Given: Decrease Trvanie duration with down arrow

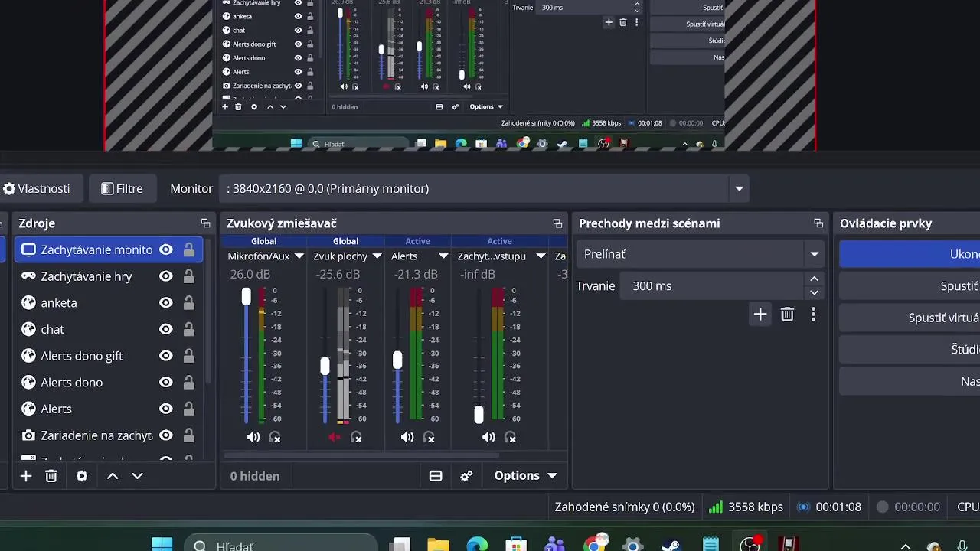Looking at the screenshot, I should (x=814, y=292).
